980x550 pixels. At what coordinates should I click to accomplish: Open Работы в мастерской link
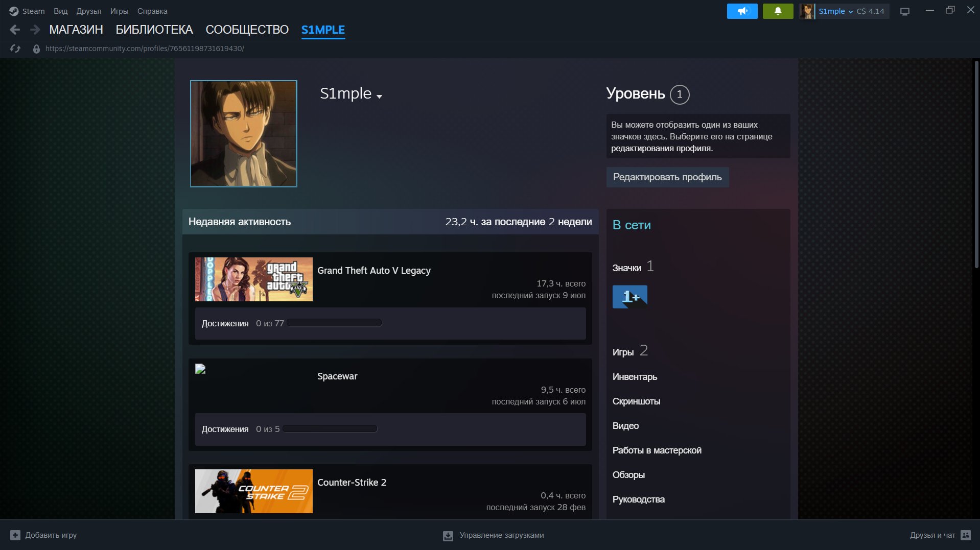tap(657, 450)
